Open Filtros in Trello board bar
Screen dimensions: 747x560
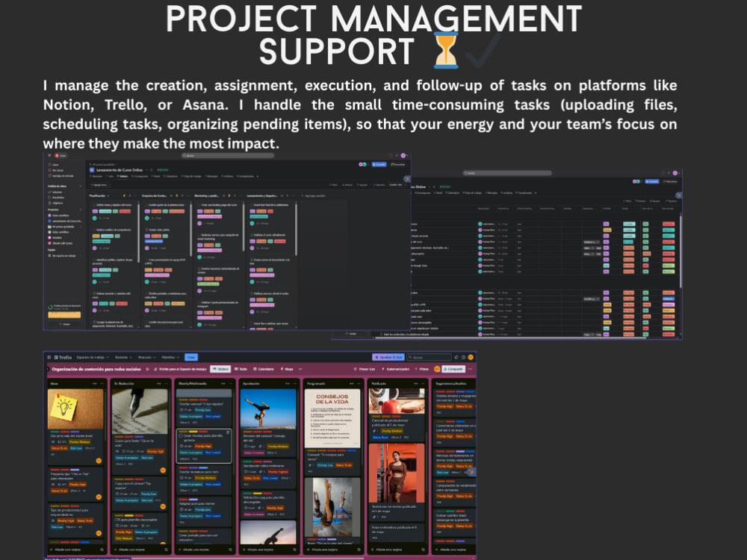(x=421, y=369)
